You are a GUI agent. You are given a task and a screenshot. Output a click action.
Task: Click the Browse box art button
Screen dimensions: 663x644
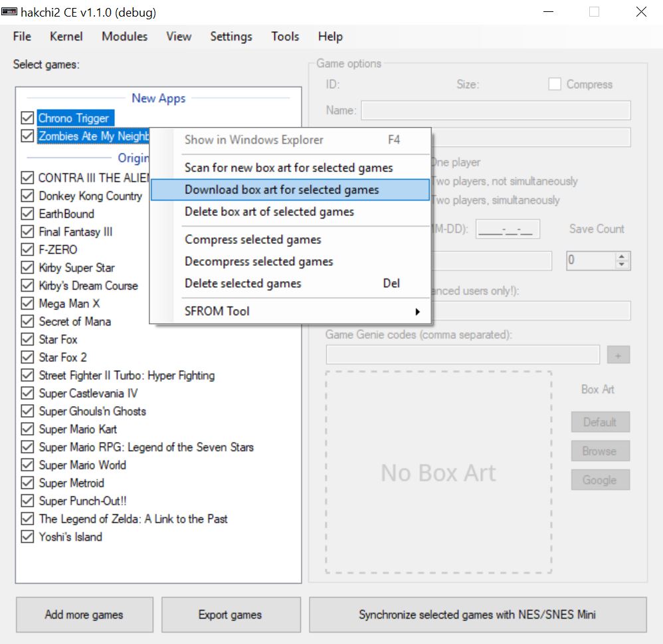[x=600, y=451]
